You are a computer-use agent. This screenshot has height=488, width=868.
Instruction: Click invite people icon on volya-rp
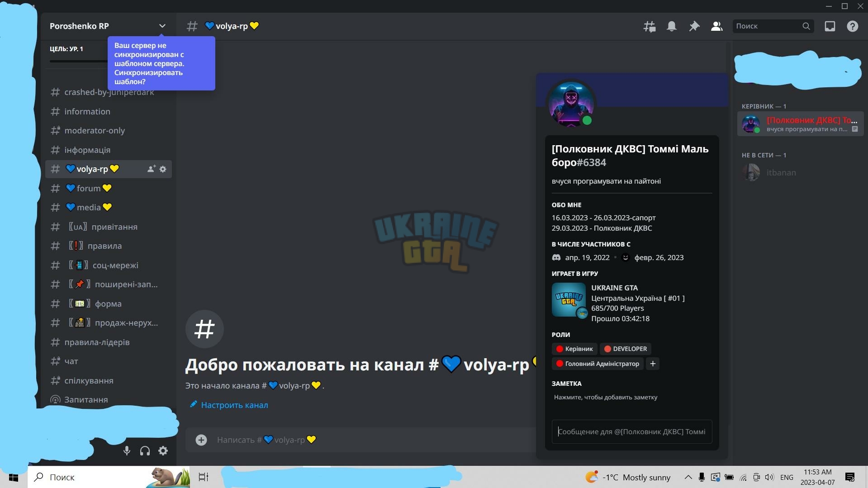(x=151, y=169)
